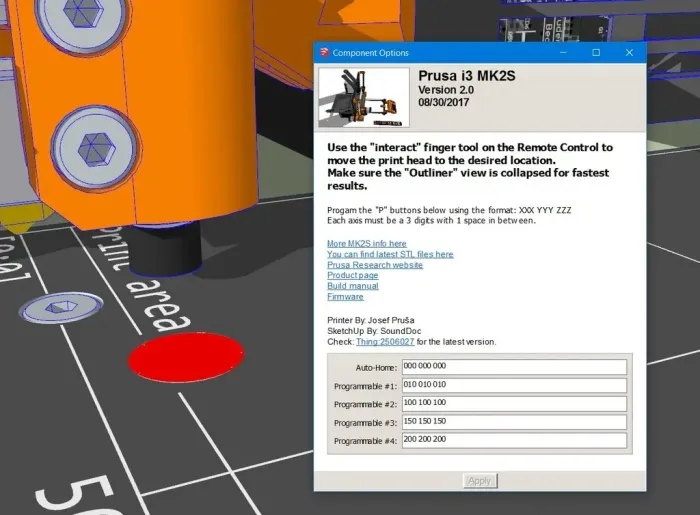Close the Component Options dialog
The width and height of the screenshot is (700, 515).
point(629,53)
